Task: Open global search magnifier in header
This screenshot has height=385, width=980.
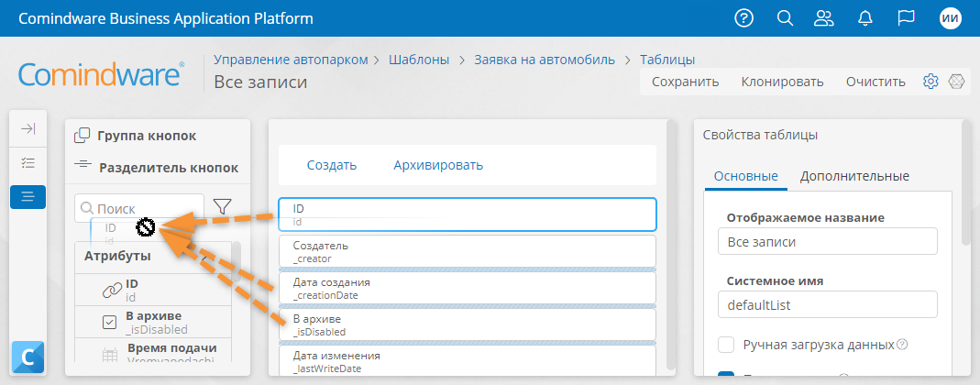Action: (x=785, y=18)
